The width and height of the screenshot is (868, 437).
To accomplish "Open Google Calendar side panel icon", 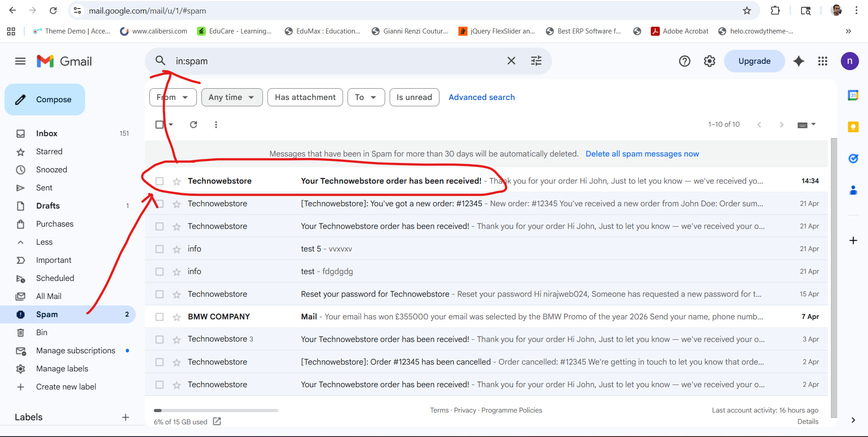I will coord(853,95).
